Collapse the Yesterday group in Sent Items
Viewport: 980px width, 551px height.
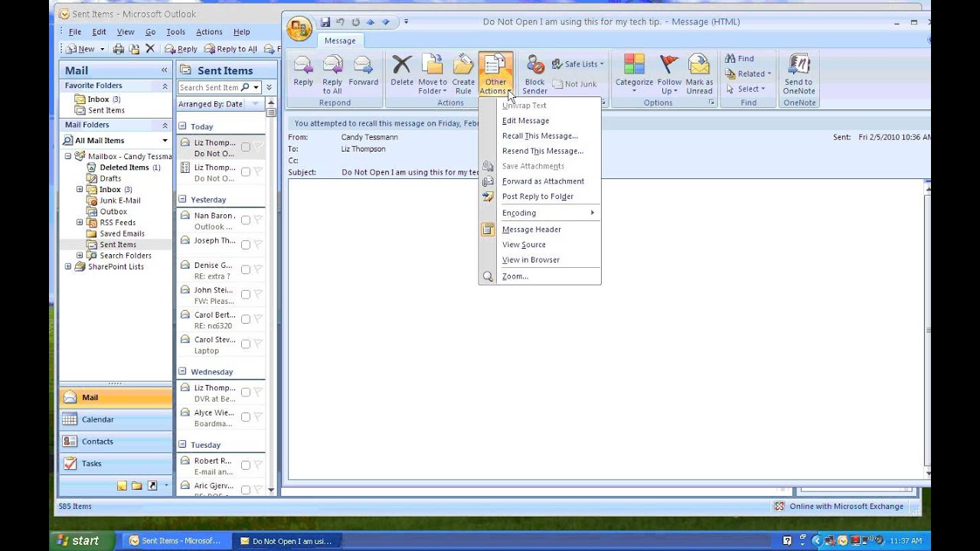click(182, 199)
